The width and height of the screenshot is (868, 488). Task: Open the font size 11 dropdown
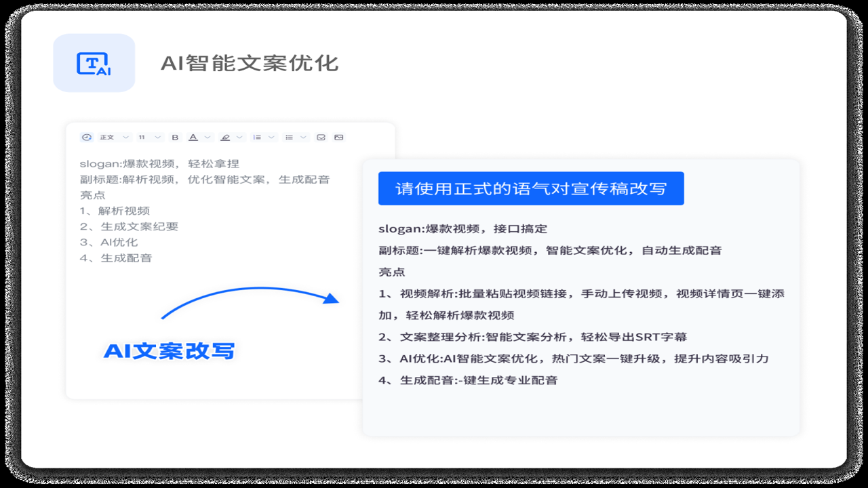point(150,137)
